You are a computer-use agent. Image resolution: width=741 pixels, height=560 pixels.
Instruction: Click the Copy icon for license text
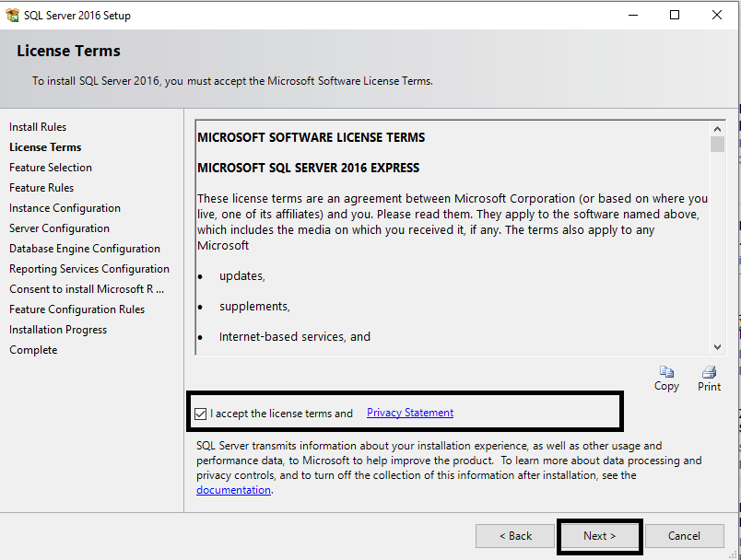(666, 372)
